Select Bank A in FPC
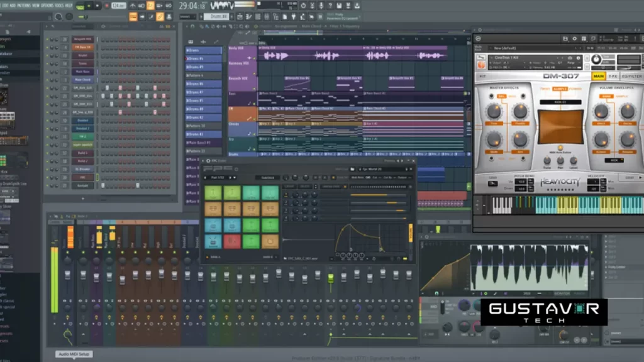The height and width of the screenshot is (362, 644). pyautogui.click(x=214, y=257)
